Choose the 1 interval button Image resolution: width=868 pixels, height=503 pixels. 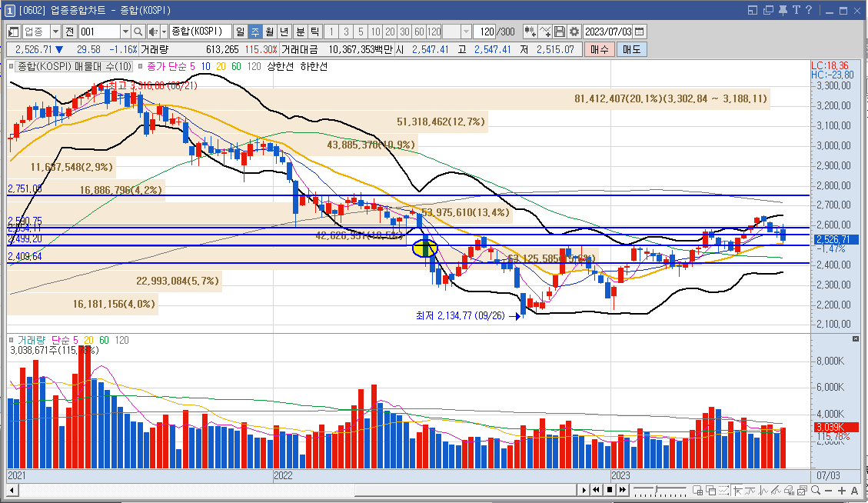click(331, 32)
